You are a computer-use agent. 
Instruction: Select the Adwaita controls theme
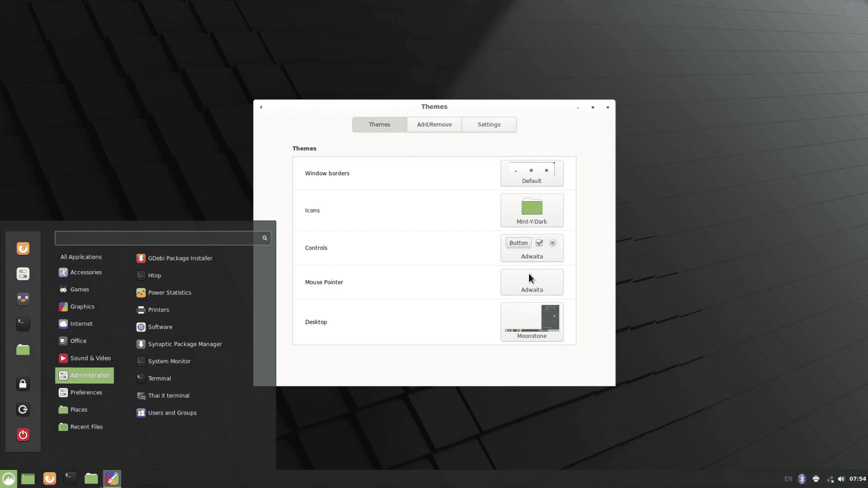[x=531, y=248]
